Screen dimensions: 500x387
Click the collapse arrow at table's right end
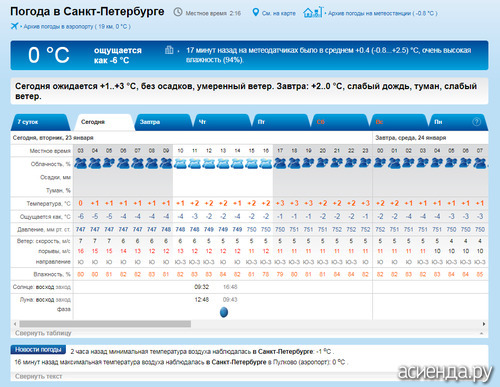click(x=482, y=333)
